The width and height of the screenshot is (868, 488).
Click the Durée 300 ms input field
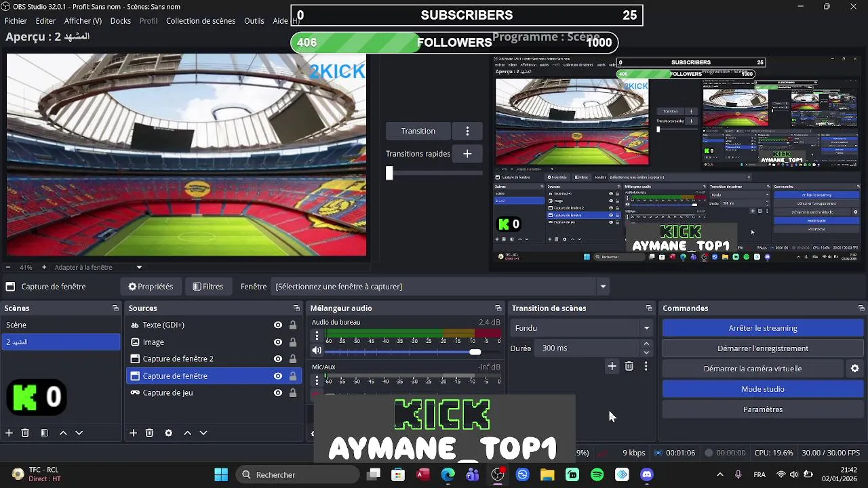point(587,348)
